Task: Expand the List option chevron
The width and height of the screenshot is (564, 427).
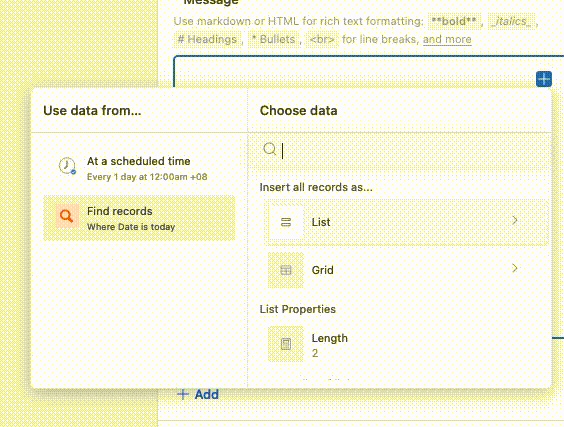Action: click(515, 220)
